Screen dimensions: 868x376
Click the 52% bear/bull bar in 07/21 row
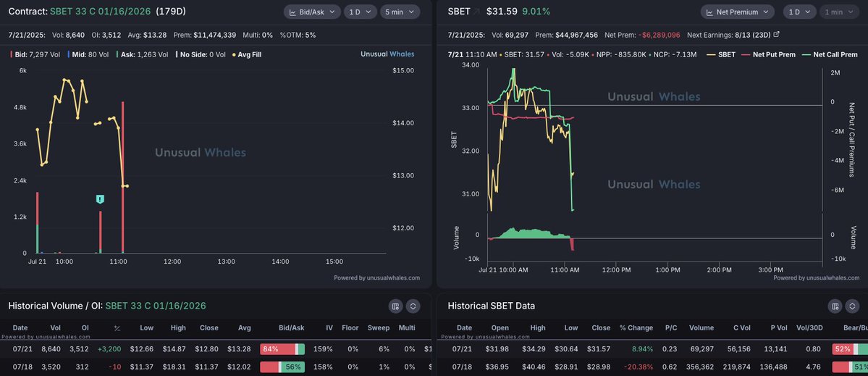pos(850,349)
